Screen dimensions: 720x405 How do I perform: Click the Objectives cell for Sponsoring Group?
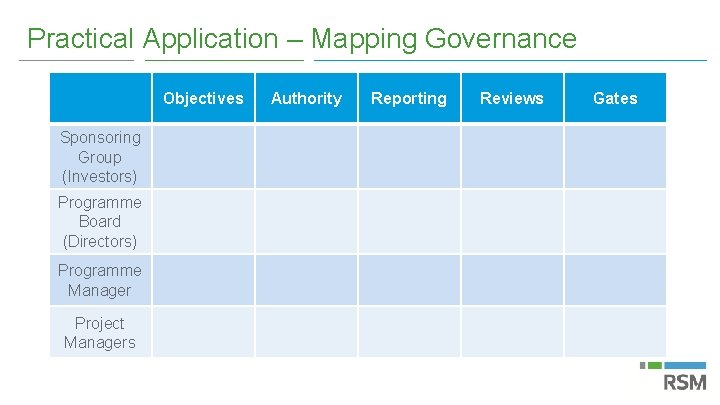pos(203,157)
